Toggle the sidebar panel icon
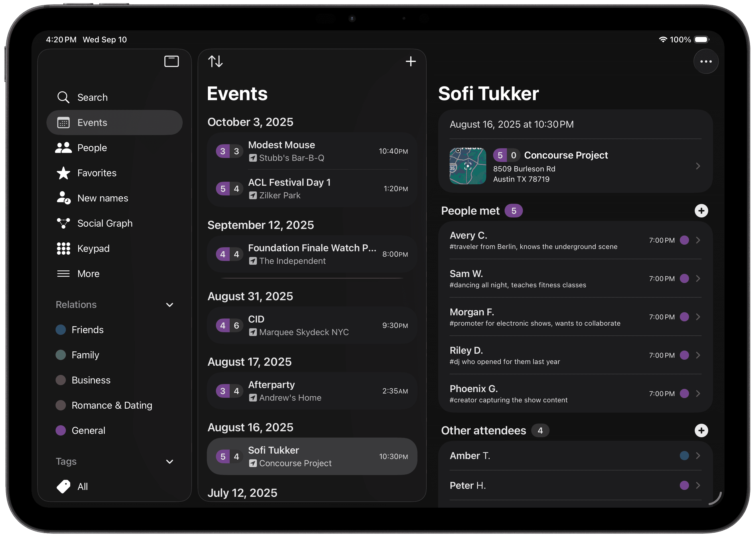Screen dimensions: 756x538 (171, 61)
